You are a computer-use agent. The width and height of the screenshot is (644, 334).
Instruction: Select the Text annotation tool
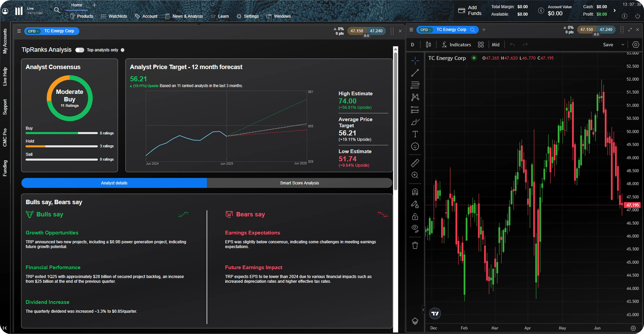pos(415,134)
